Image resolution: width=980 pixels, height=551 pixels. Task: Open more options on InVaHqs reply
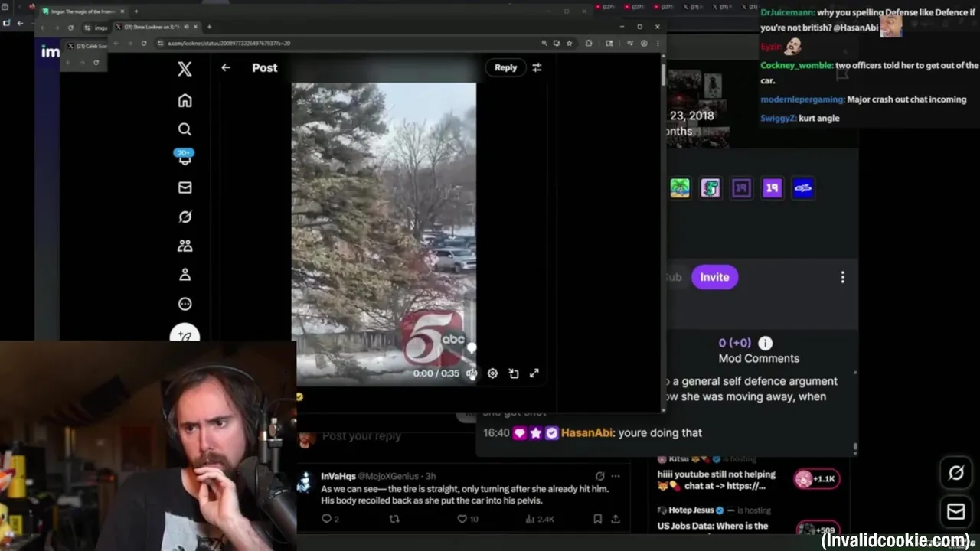tap(616, 476)
